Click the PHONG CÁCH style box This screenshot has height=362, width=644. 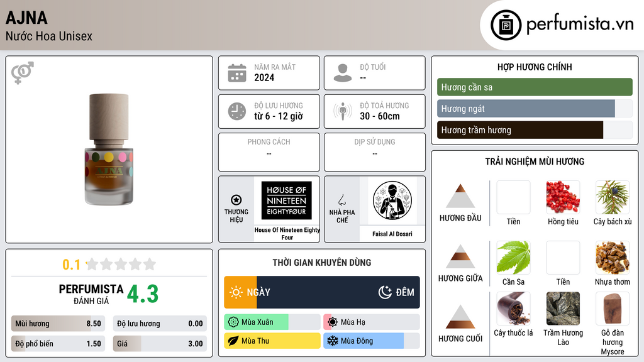pos(269,152)
